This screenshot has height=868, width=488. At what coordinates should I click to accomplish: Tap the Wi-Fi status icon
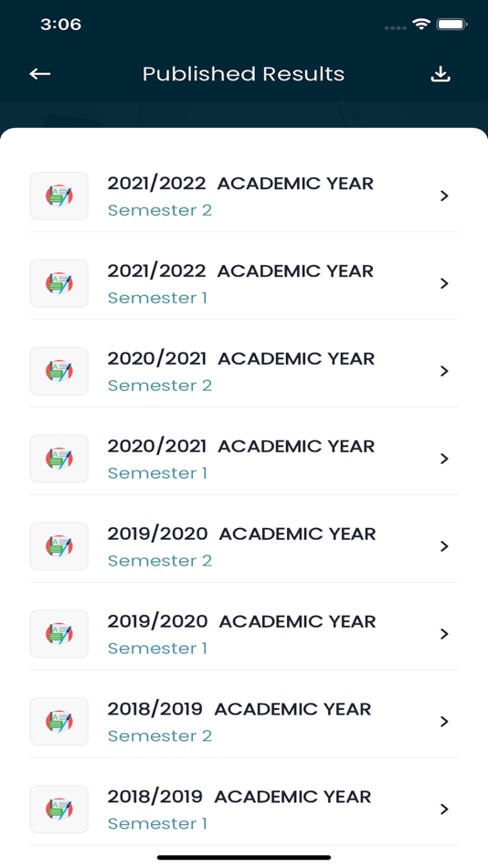(421, 25)
